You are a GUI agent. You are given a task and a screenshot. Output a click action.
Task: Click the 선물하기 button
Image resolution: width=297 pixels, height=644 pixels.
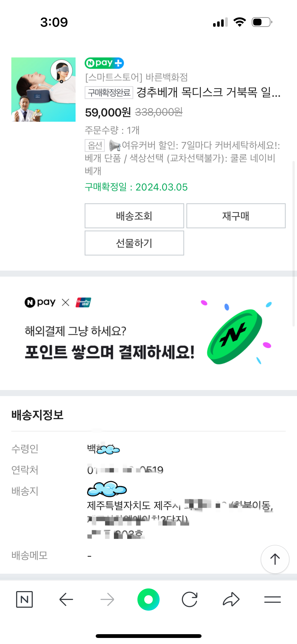tap(134, 243)
